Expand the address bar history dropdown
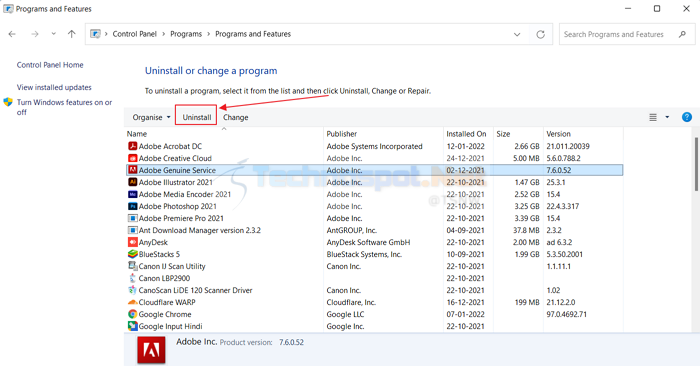Screen dimensions: 700x366 pos(517,34)
